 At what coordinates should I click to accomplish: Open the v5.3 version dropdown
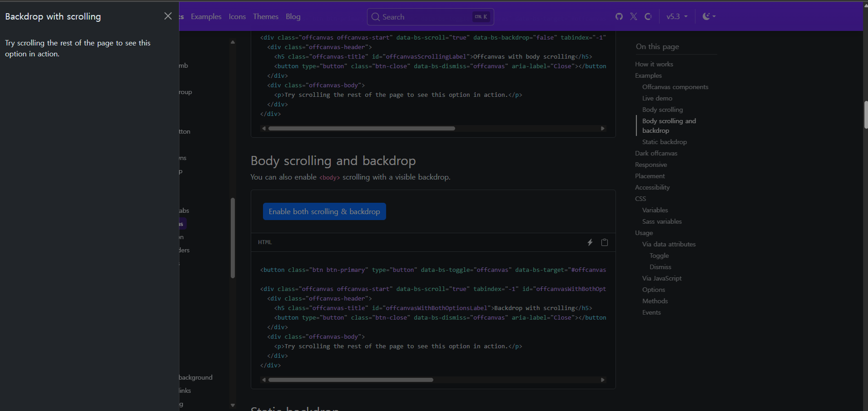(x=677, y=16)
